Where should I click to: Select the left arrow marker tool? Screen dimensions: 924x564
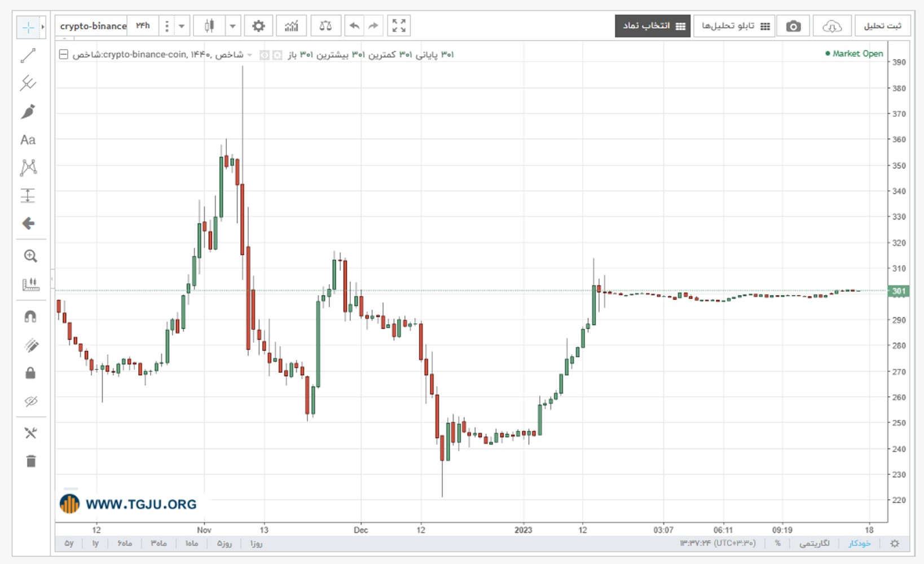pyautogui.click(x=28, y=224)
